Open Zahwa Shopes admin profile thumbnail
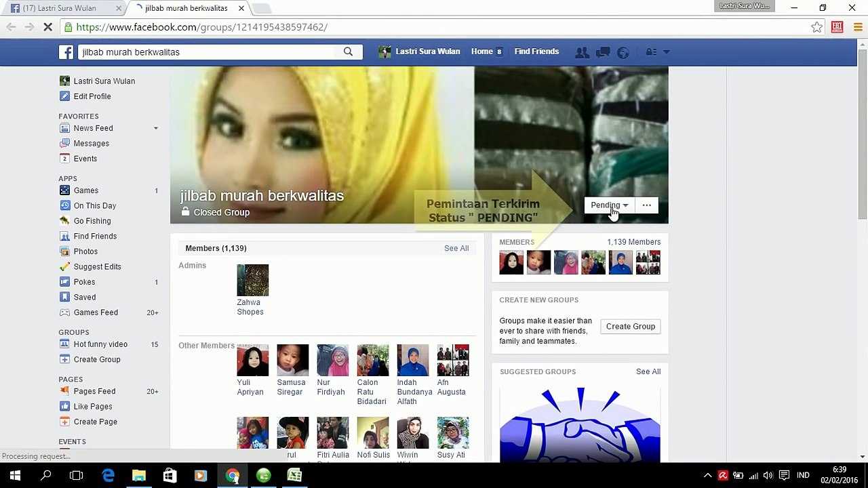 tap(253, 280)
